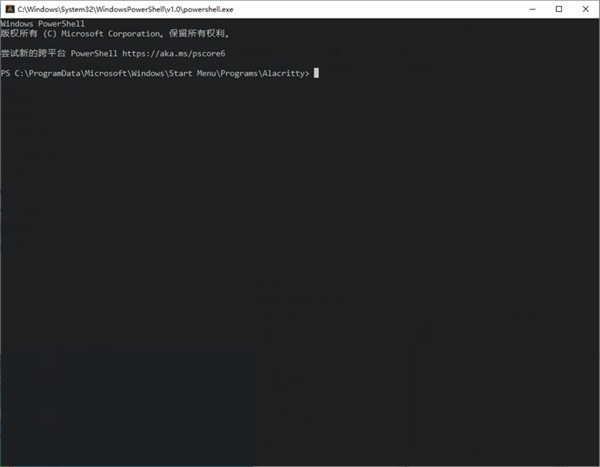Maximize the PowerShell terminal window
Screen dimensions: 600x467
[x=559, y=8]
